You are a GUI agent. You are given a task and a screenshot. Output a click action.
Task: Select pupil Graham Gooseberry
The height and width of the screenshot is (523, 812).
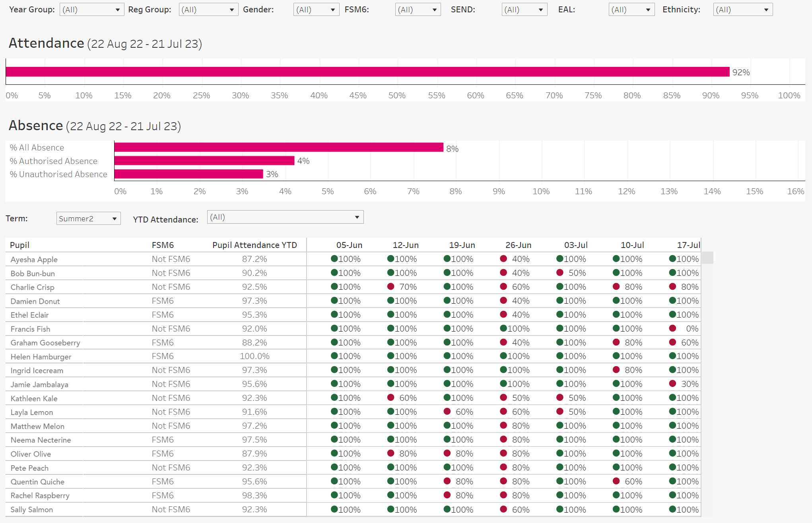45,343
